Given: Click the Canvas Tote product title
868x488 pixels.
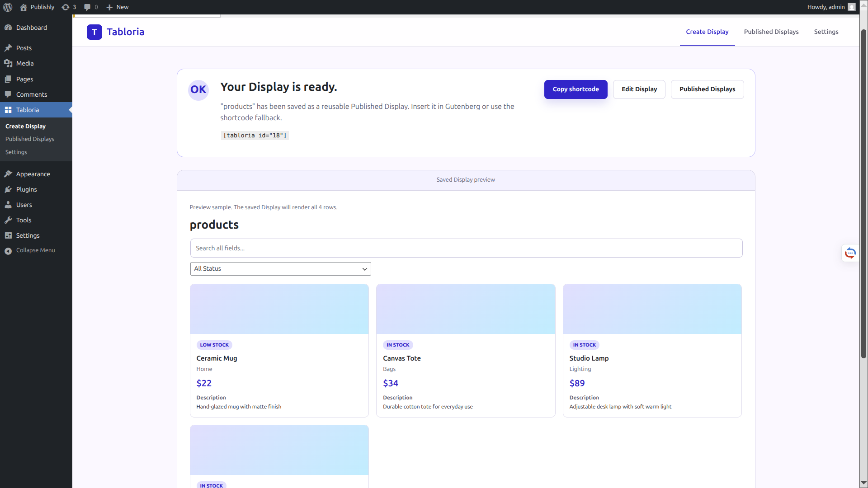Looking at the screenshot, I should pyautogui.click(x=401, y=358).
